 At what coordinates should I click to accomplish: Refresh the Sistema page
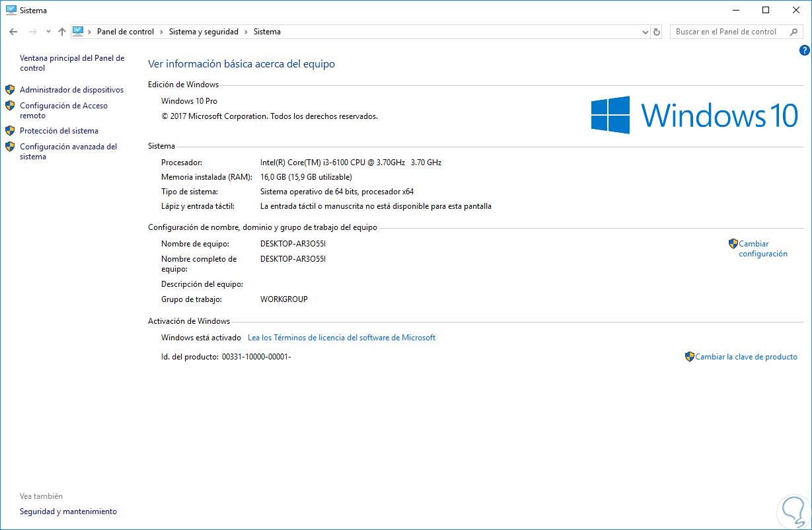tap(657, 32)
